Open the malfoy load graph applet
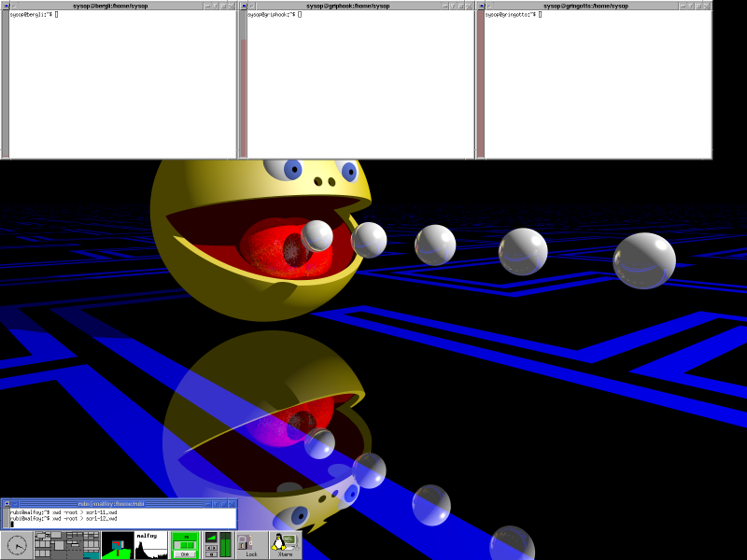The image size is (747, 560). pos(151,546)
